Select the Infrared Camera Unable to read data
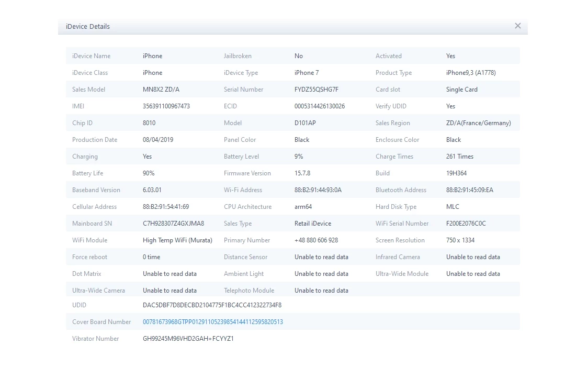588x390 pixels. coord(473,257)
